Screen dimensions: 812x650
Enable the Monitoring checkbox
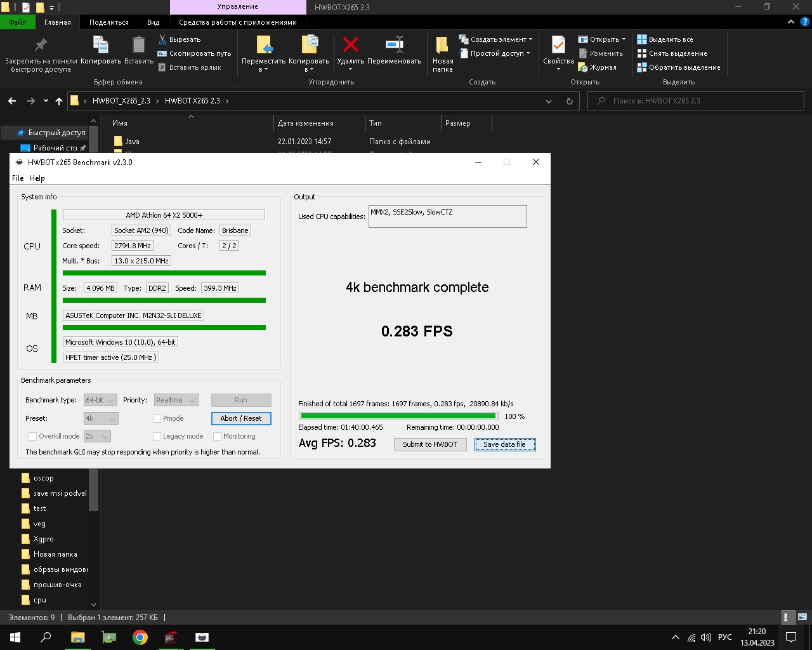pyautogui.click(x=217, y=436)
